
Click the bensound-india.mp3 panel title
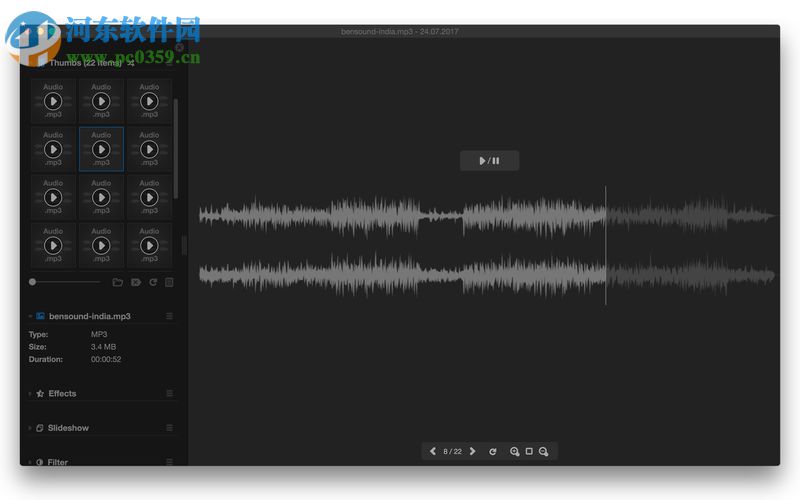coord(90,316)
